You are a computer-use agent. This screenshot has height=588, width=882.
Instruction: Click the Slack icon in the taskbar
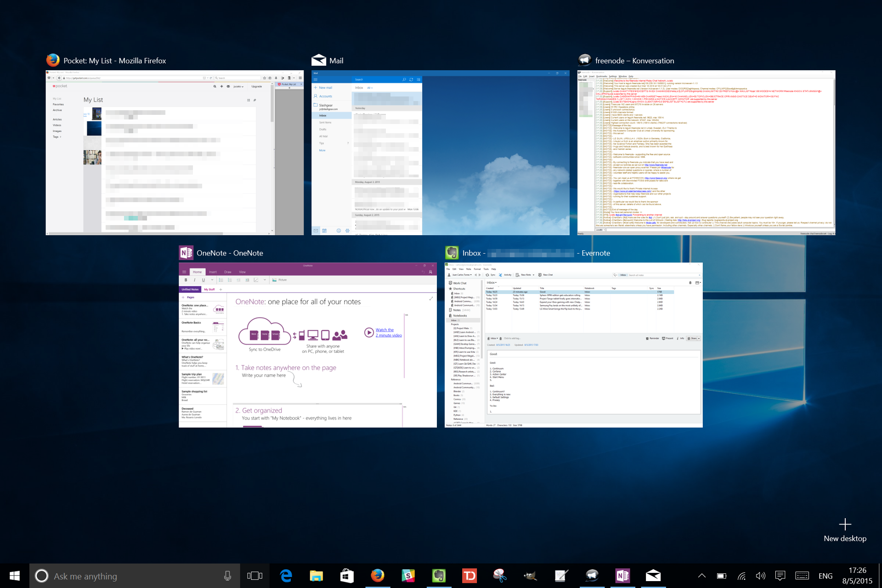coord(408,576)
